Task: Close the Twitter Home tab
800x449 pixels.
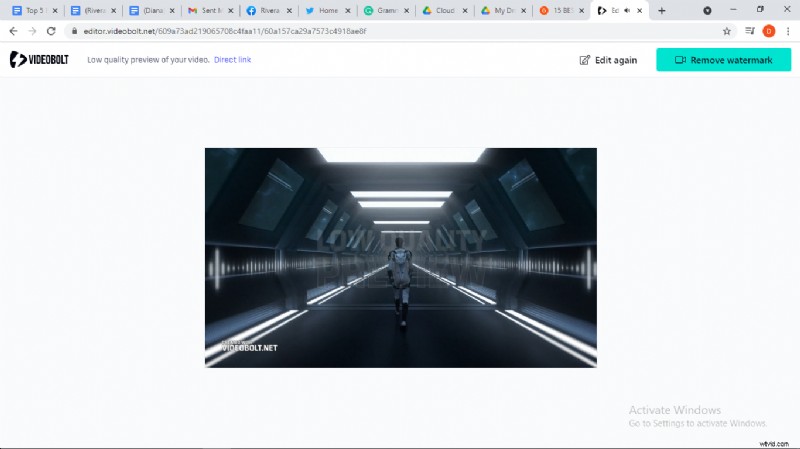Action: pos(348,11)
